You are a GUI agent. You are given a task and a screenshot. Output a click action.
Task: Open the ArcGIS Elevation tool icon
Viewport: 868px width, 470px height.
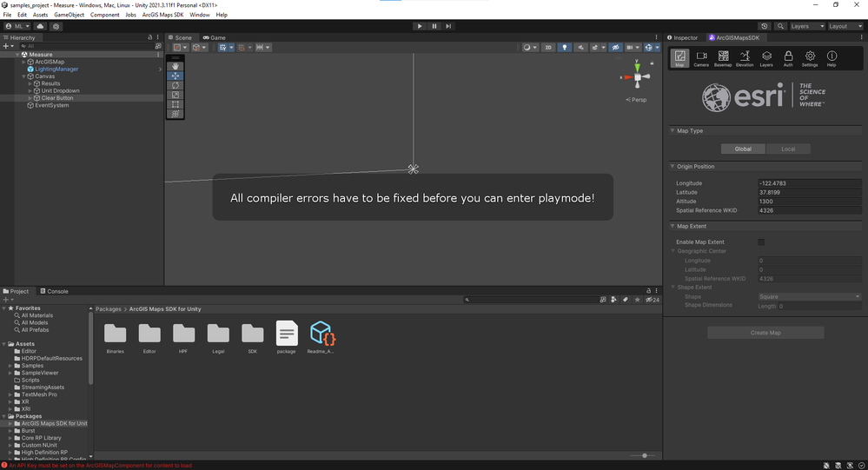point(745,58)
